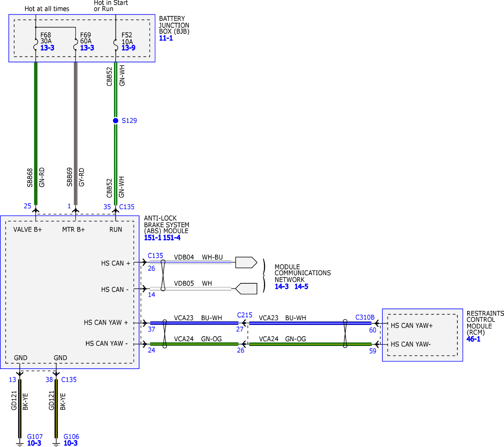
Task: Select the C310B connector label
Action: (x=365, y=317)
